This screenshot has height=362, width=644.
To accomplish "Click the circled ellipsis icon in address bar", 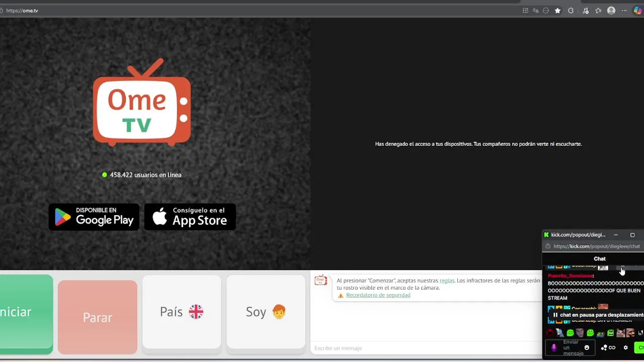I will point(546,11).
